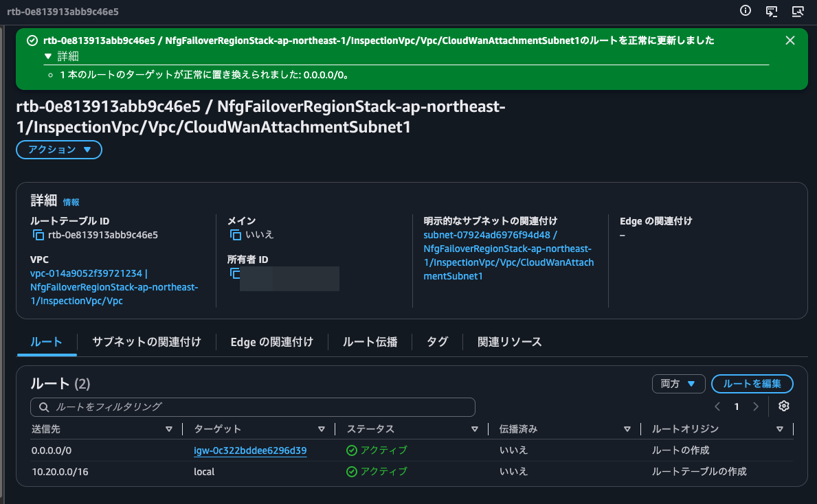Switch to the タグ tab
This screenshot has width=817, height=504.
point(437,341)
